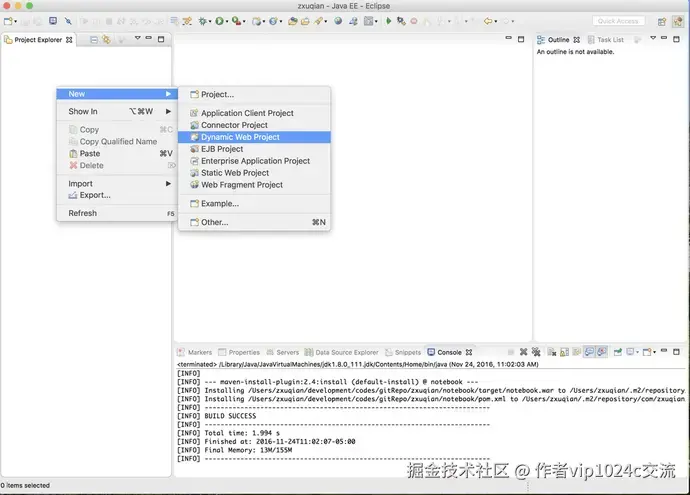Click the Pin Console icon
690x495 pixels.
point(618,352)
